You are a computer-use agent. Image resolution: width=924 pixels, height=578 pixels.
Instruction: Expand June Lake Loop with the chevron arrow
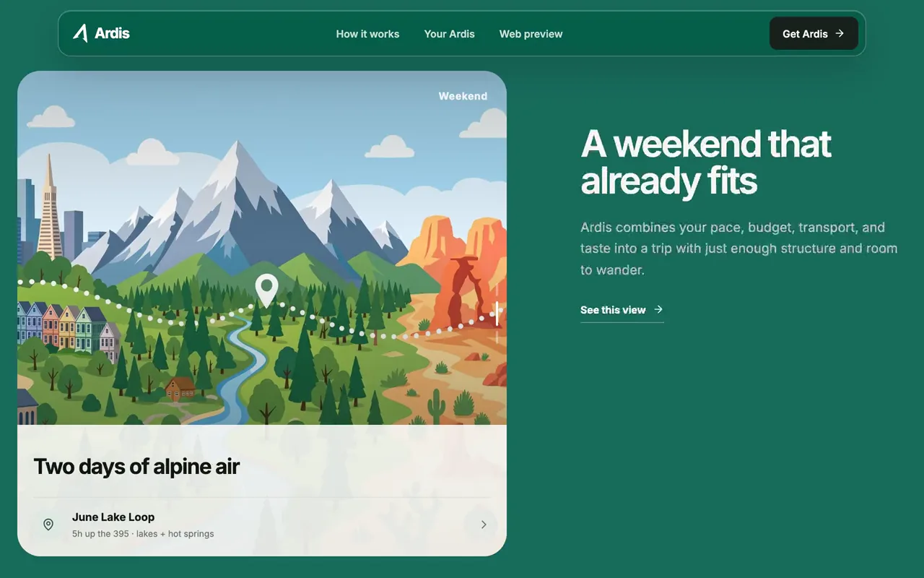[x=484, y=525]
